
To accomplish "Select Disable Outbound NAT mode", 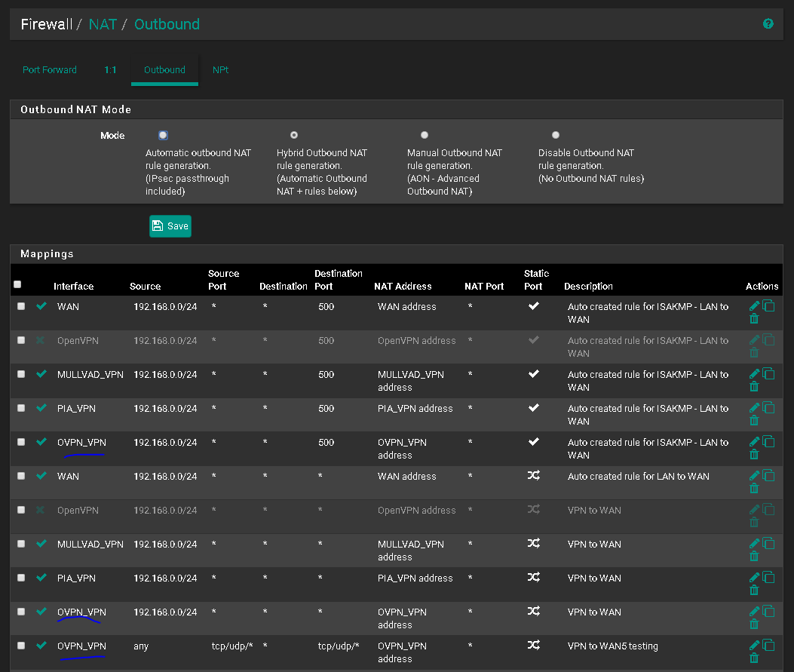I will 556,135.
